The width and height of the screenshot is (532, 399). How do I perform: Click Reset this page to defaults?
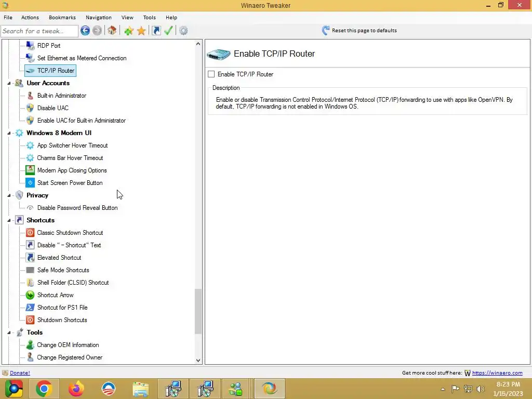360,31
